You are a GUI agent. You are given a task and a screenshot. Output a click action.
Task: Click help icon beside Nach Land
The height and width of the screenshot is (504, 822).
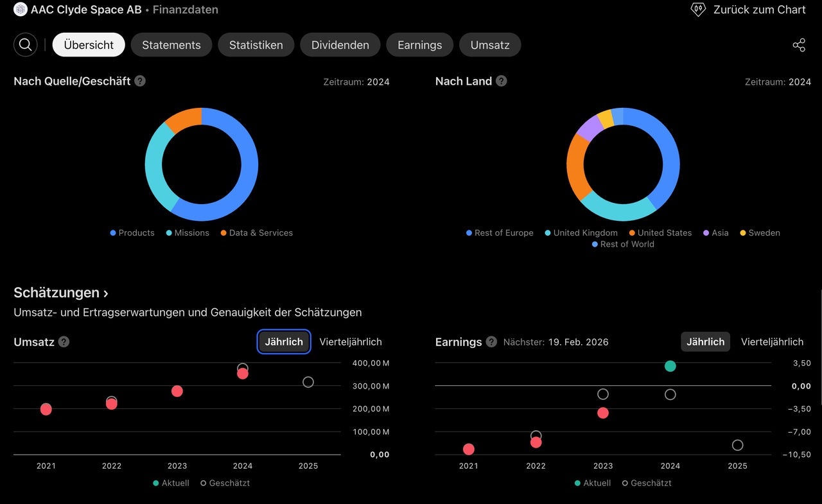click(502, 81)
